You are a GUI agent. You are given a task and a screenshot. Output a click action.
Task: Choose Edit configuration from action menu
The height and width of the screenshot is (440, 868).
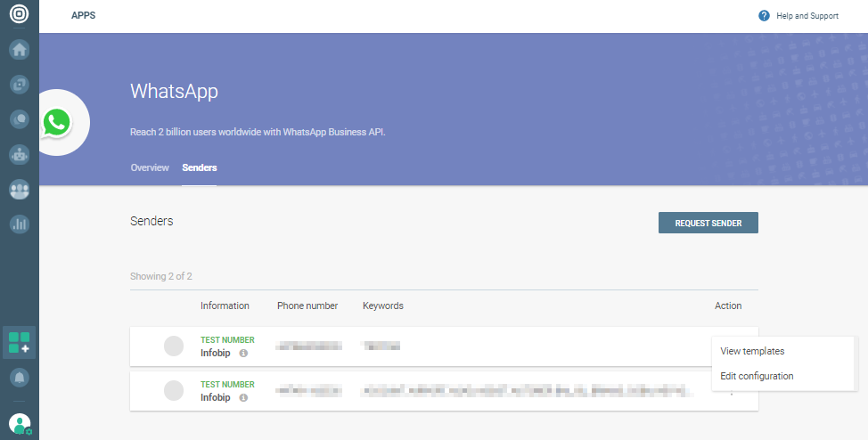pos(757,376)
